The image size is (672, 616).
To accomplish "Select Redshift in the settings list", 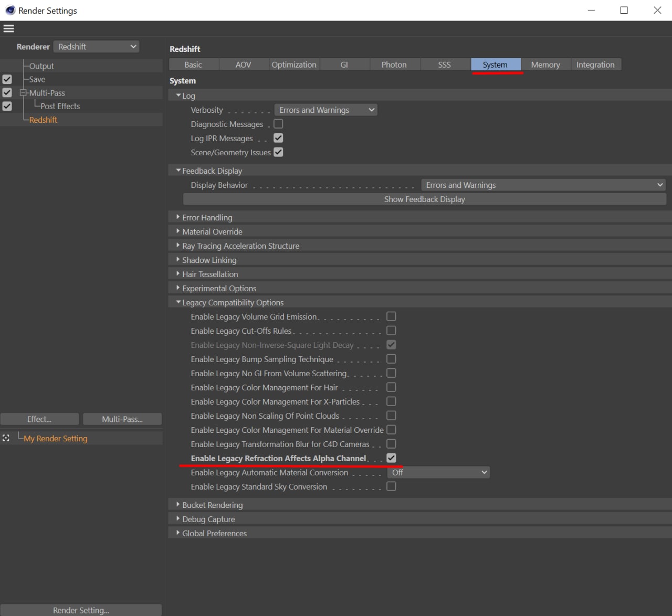I will point(43,120).
